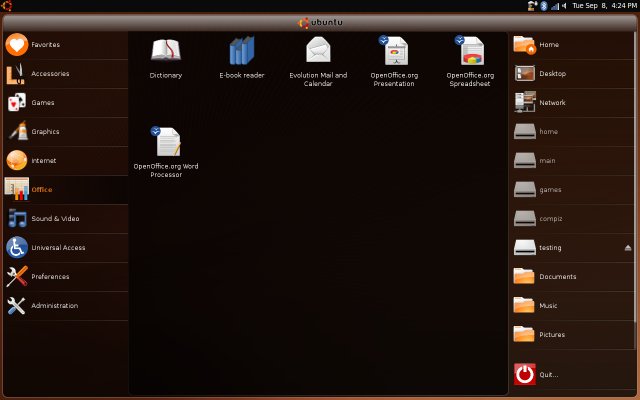This screenshot has height=400, width=640.
Task: Select the Favorites category
Action: pyautogui.click(x=45, y=45)
